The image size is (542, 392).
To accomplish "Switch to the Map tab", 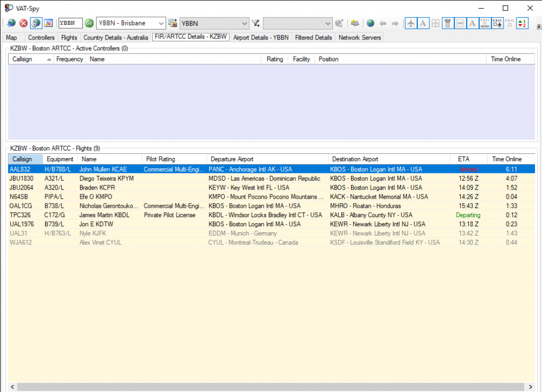I will (11, 38).
